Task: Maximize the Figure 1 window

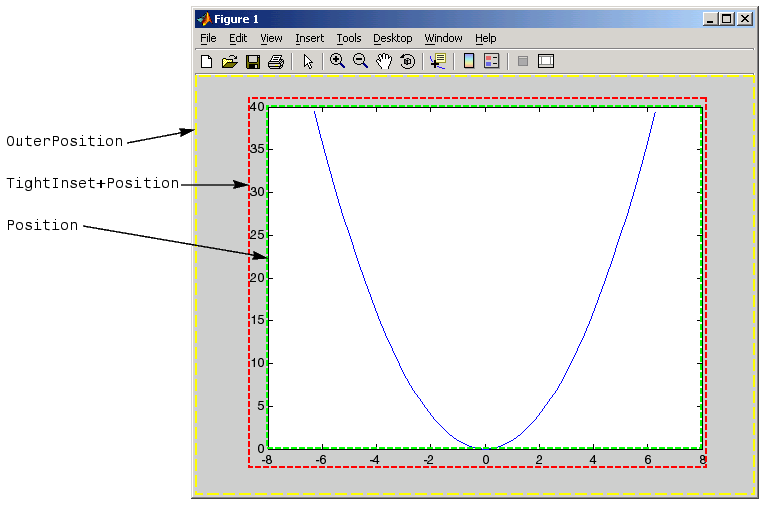Action: [726, 19]
